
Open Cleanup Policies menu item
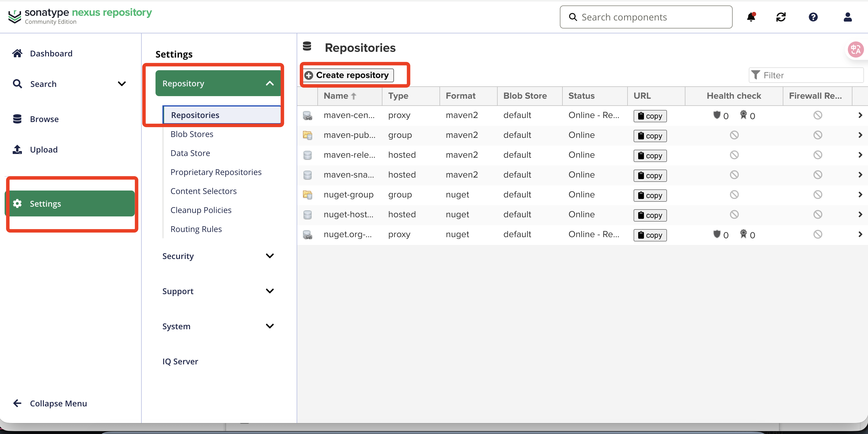click(x=201, y=210)
